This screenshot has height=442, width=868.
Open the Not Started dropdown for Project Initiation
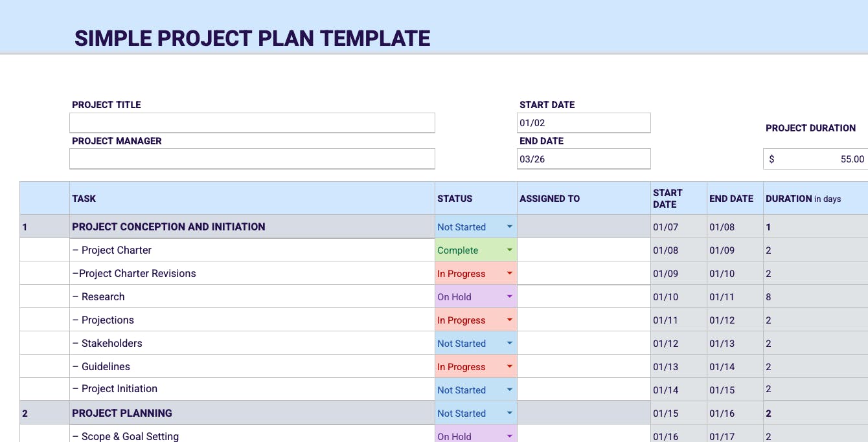click(x=509, y=390)
